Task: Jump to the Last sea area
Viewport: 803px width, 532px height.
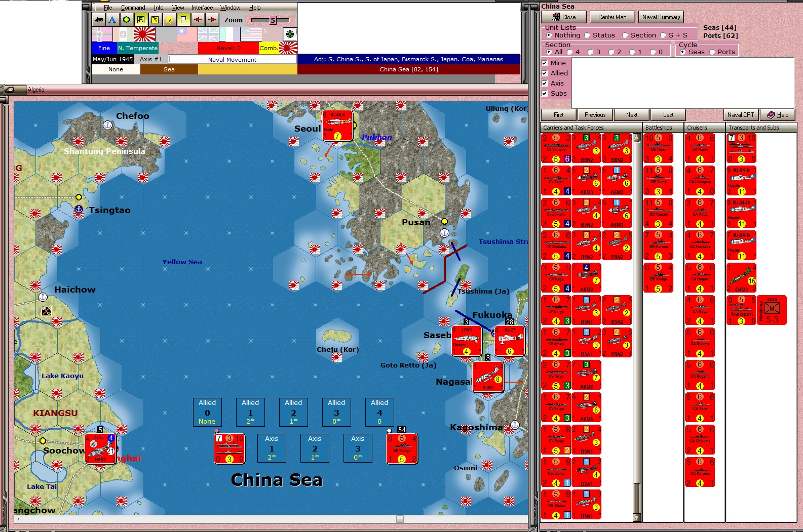Action: (x=668, y=115)
